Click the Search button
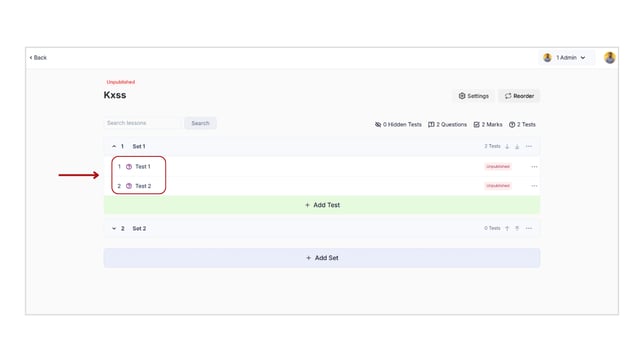The height and width of the screenshot is (362, 644). coord(200,123)
